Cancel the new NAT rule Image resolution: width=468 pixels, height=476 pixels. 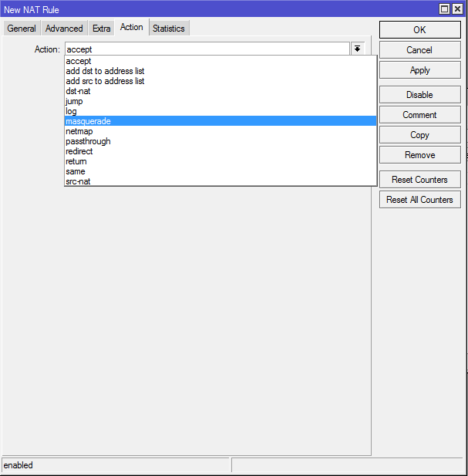pos(419,50)
